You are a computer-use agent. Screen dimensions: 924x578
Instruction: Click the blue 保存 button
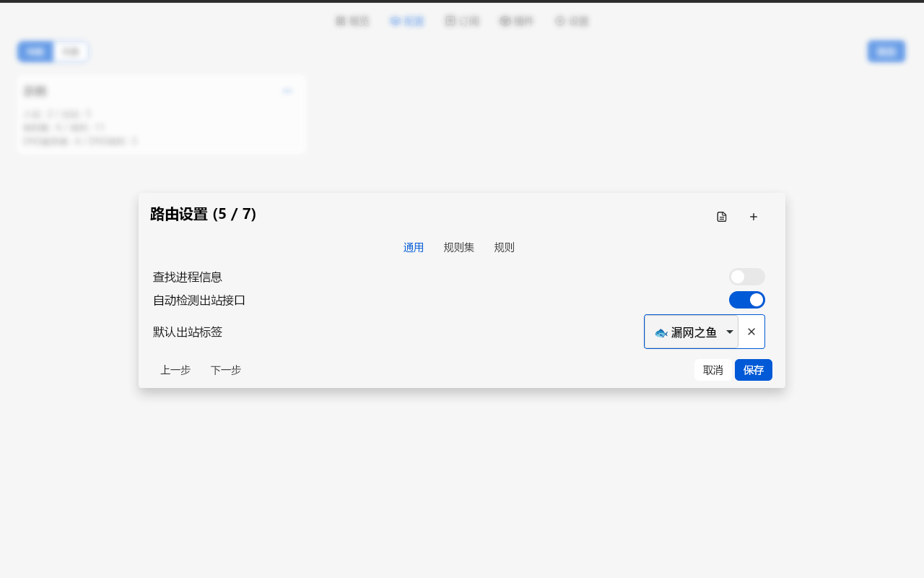click(x=754, y=370)
